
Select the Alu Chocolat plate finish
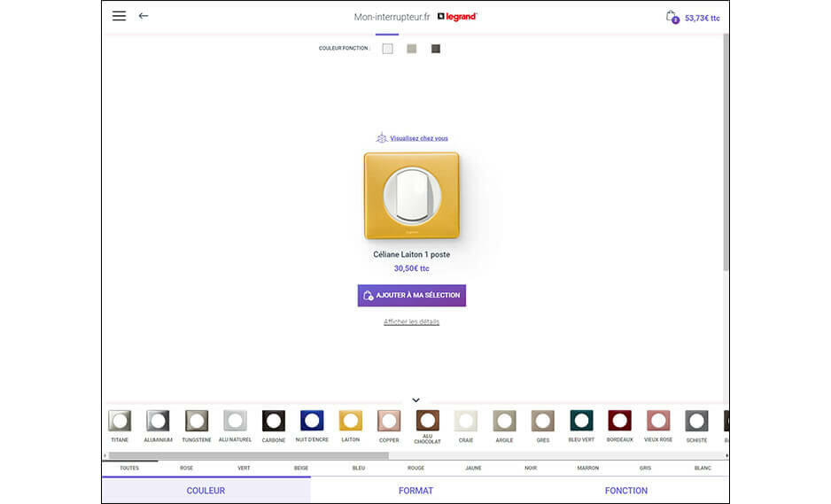(427, 421)
